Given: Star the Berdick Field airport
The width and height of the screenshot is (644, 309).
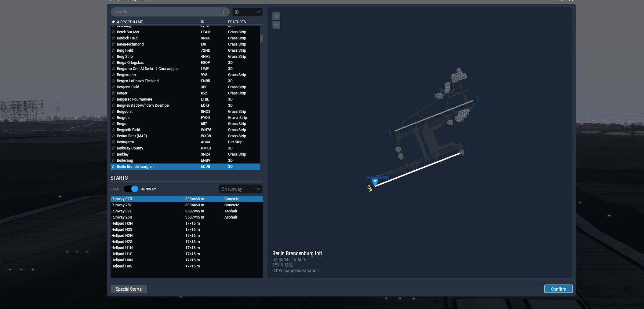Looking at the screenshot, I should click(x=113, y=38).
